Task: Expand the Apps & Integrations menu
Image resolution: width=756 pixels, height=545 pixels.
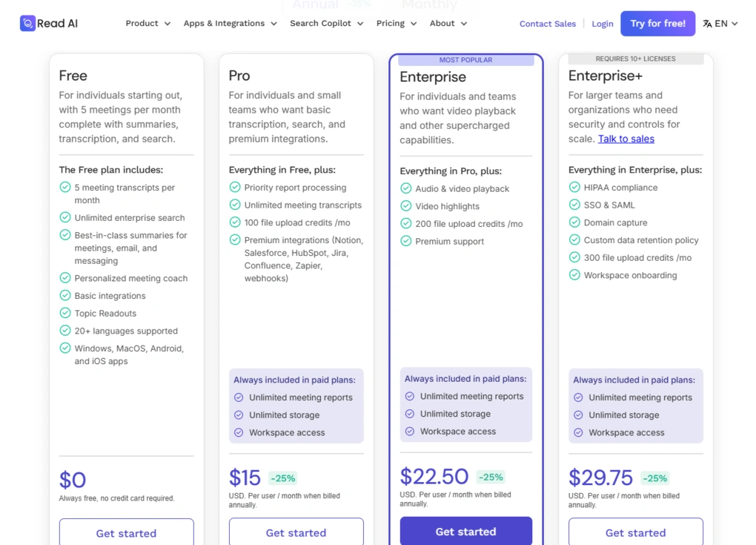Action: click(x=230, y=23)
